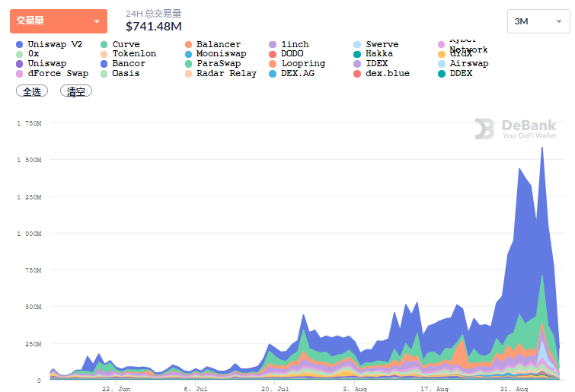Click the 全选 select-all button
The height and width of the screenshot is (392, 575).
coord(32,91)
